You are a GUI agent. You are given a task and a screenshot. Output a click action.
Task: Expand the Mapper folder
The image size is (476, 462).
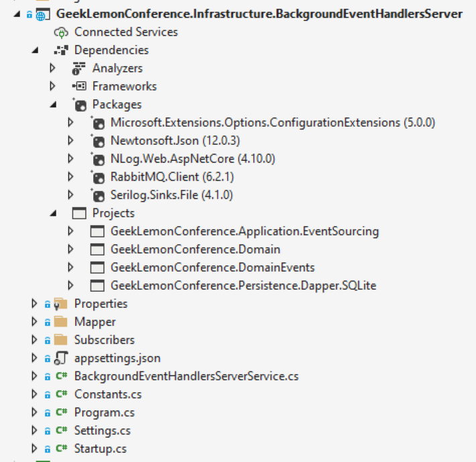coord(34,322)
